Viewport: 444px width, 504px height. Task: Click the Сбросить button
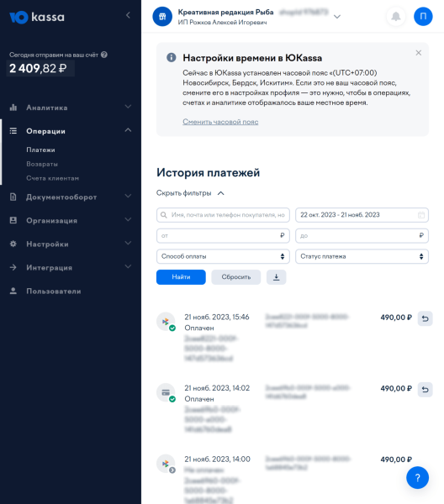click(235, 277)
